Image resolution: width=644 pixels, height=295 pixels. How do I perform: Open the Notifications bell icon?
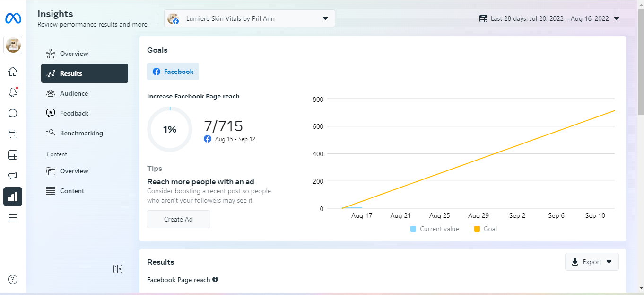pyautogui.click(x=13, y=92)
